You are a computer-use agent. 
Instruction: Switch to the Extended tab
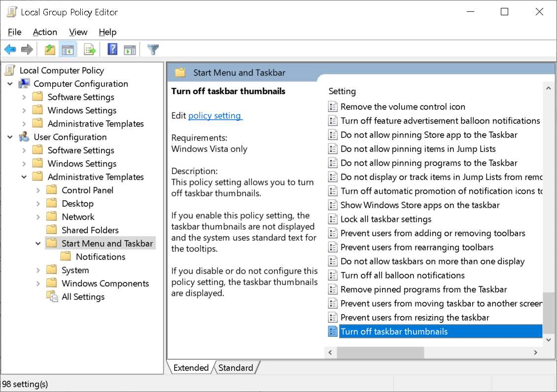(x=191, y=367)
